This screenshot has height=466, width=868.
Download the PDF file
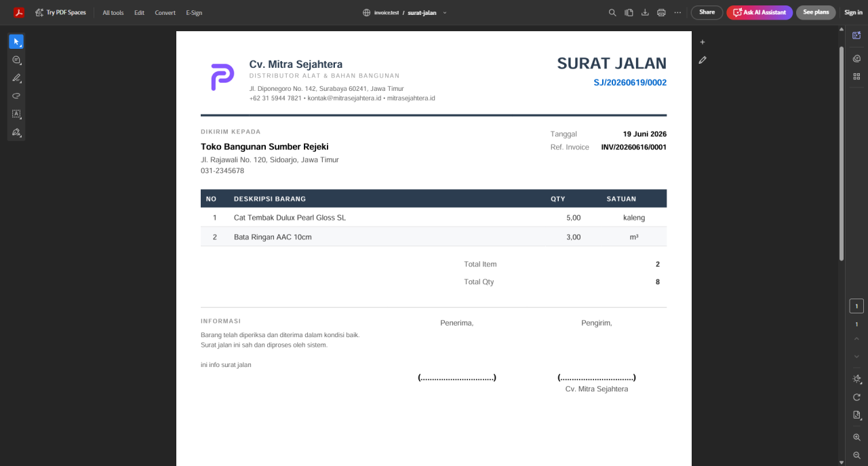(645, 12)
